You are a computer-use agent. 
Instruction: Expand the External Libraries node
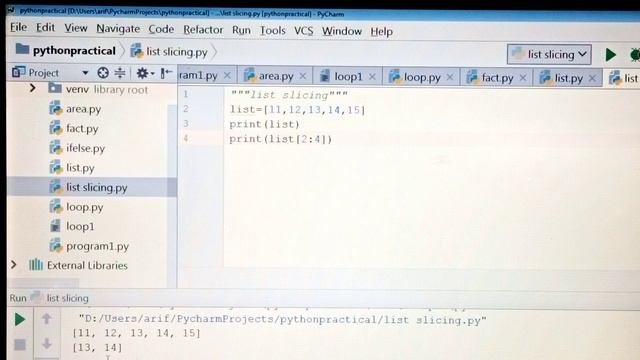tap(14, 265)
